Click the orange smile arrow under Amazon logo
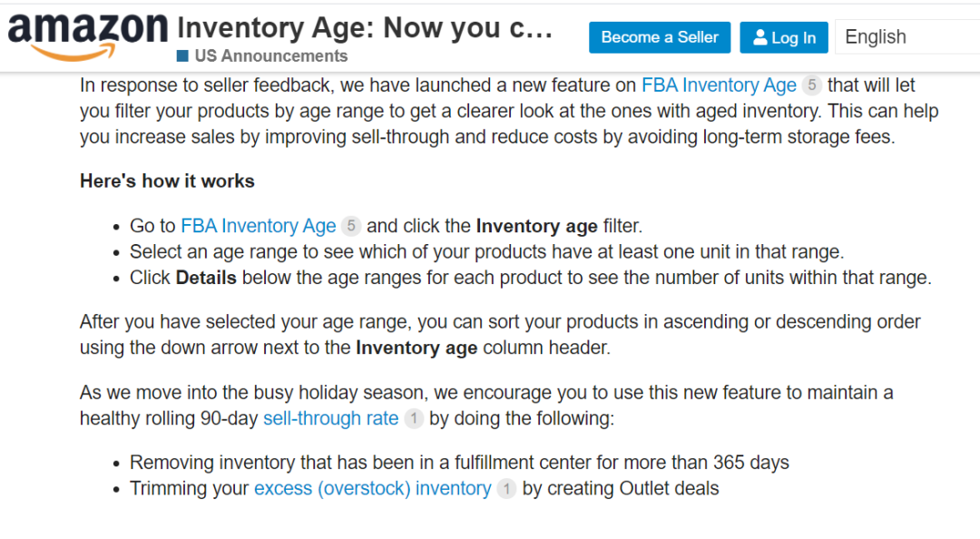The height and width of the screenshot is (539, 980). pos(73,53)
